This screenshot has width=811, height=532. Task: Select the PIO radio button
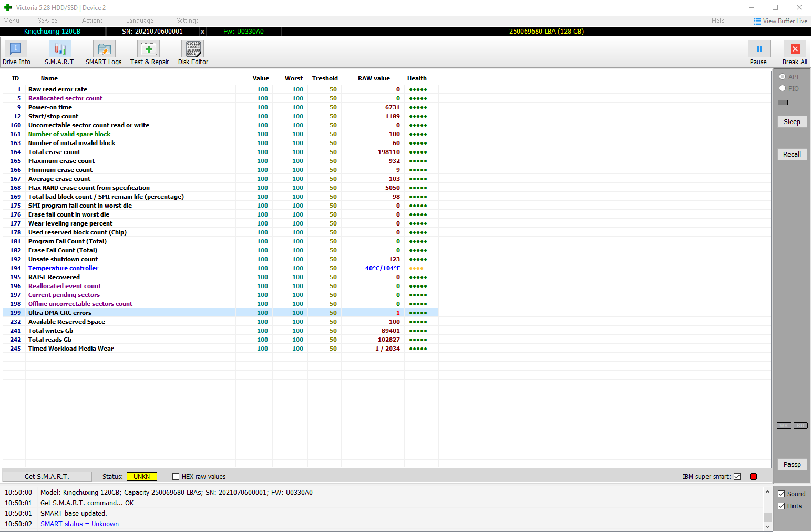coord(783,88)
